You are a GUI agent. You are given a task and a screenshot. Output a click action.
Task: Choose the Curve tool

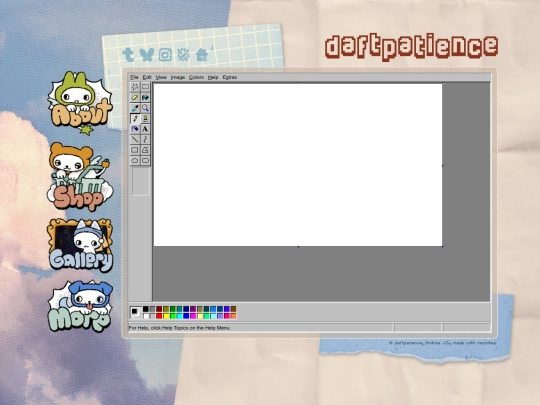[145, 139]
